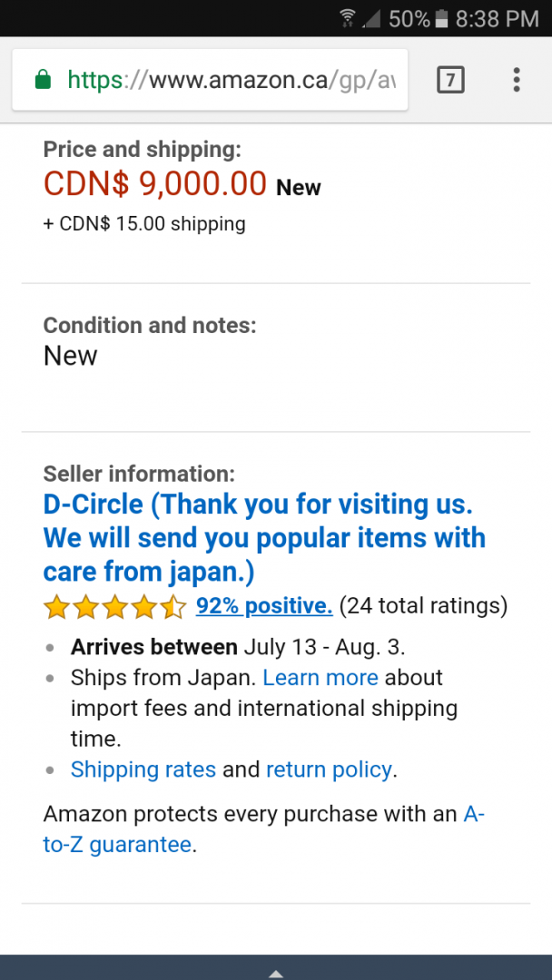Image resolution: width=552 pixels, height=980 pixels.
Task: View the return policy
Action: click(x=329, y=769)
